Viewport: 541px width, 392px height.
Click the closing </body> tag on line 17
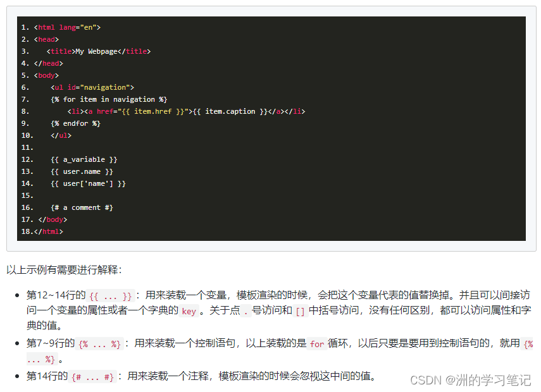(53, 219)
